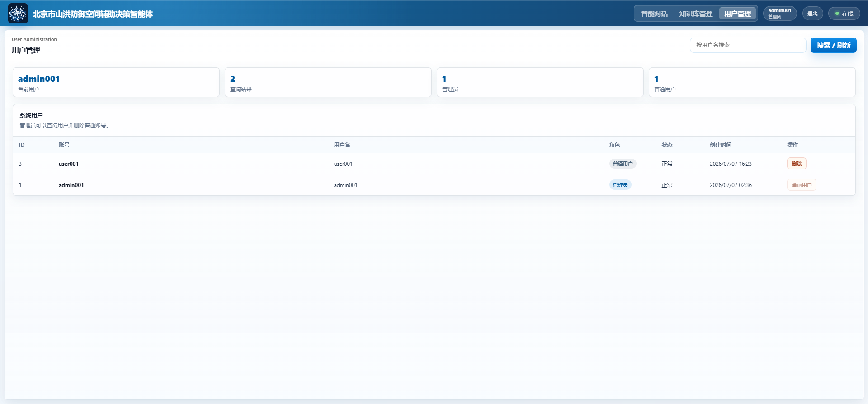Delete user001 with the 删除 button
Image resolution: width=868 pixels, height=404 pixels.
click(797, 164)
